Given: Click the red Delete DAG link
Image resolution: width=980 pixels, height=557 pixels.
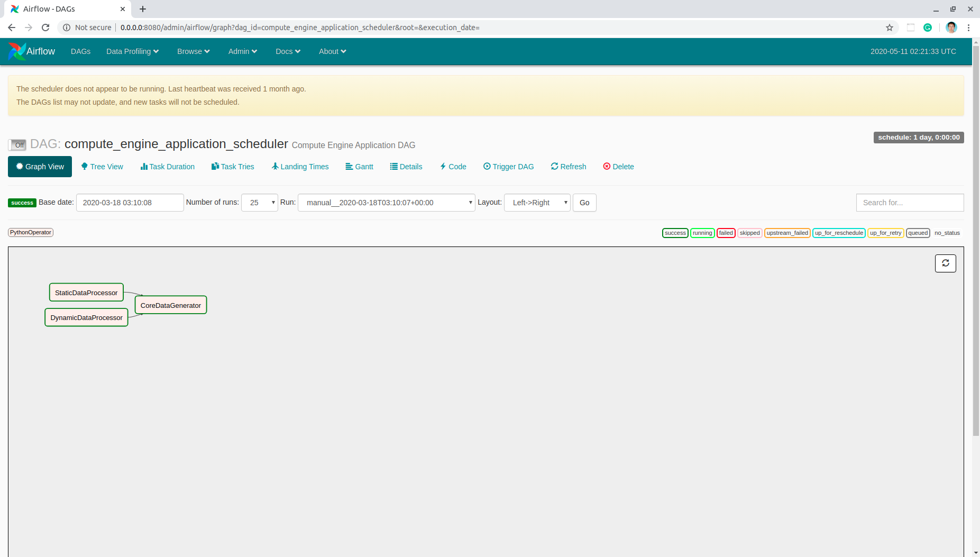Looking at the screenshot, I should (x=619, y=167).
